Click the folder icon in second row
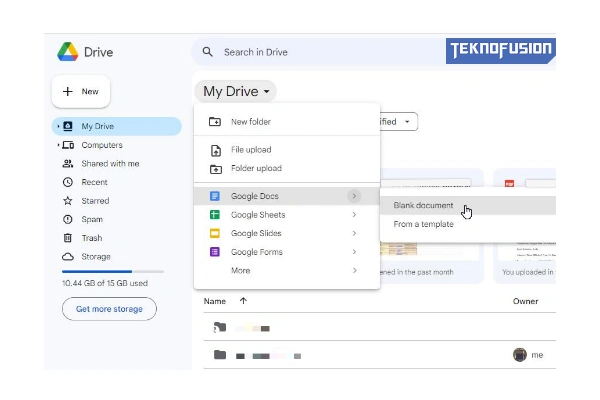The height and width of the screenshot is (400, 600). pos(220,355)
